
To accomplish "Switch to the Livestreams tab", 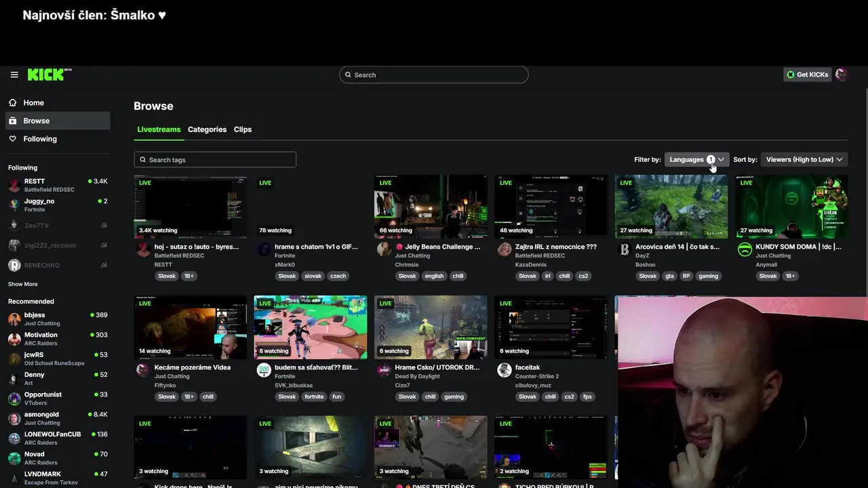I will [159, 129].
